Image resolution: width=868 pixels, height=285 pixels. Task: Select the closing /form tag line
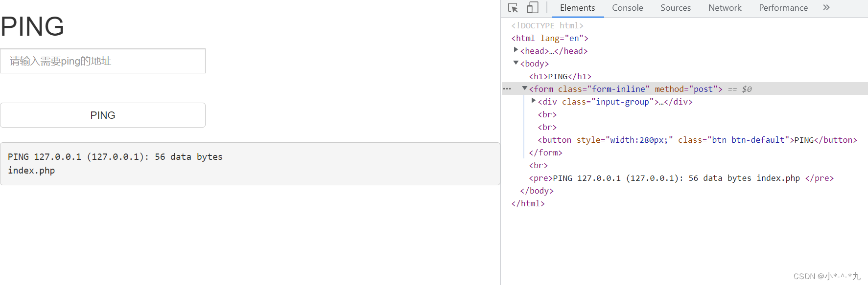(x=545, y=153)
